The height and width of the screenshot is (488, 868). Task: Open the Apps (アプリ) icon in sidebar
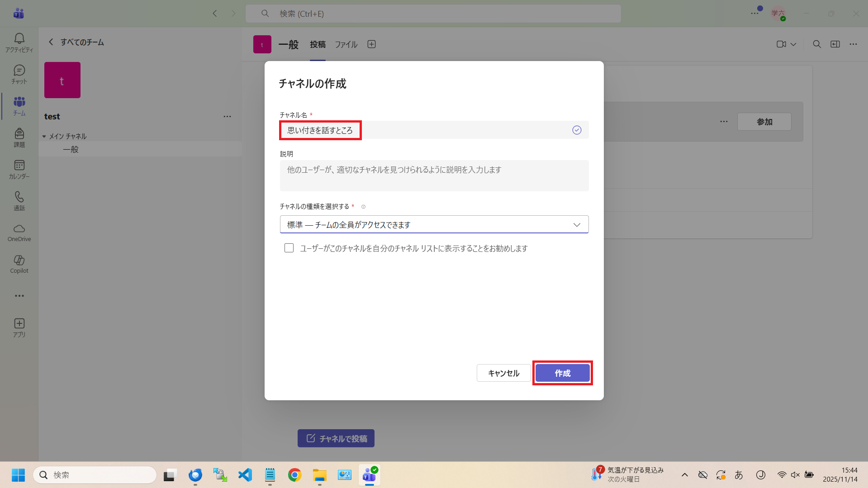19,327
